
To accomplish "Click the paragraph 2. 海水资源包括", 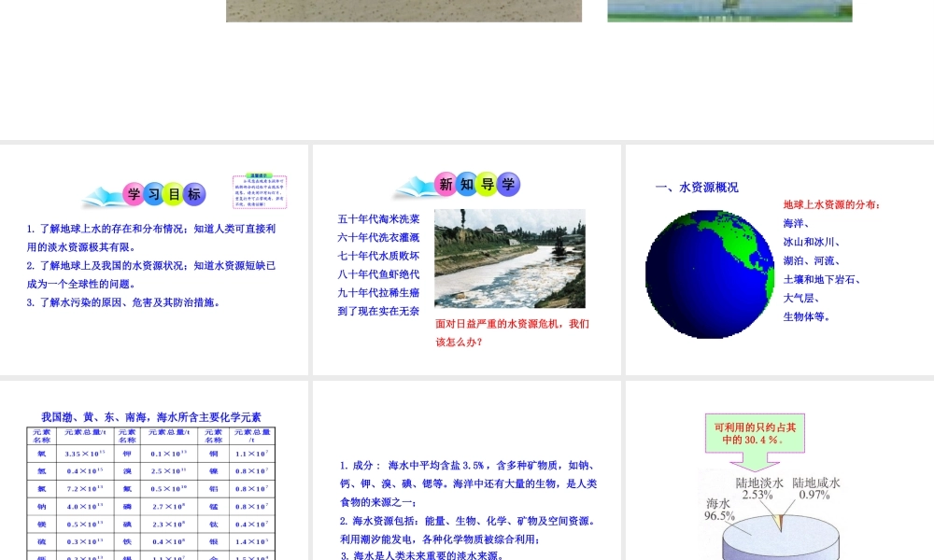I will (469, 530).
